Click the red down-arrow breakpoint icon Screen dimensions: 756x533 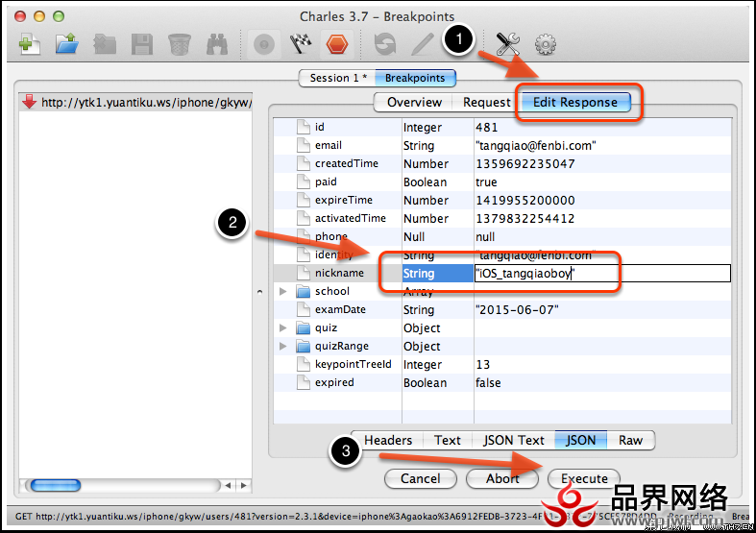tap(30, 102)
